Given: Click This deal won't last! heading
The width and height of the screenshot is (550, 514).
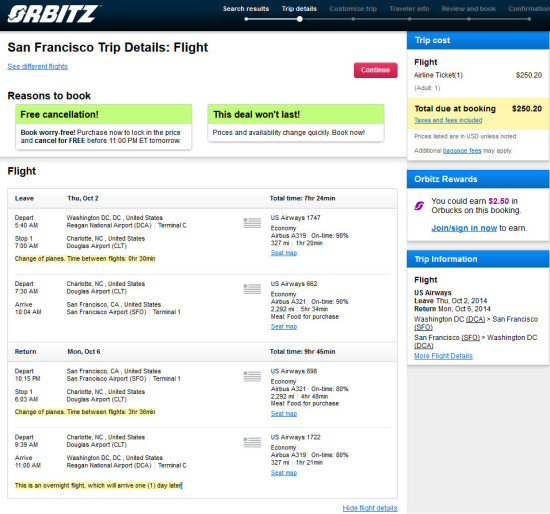Looking at the screenshot, I should (256, 114).
